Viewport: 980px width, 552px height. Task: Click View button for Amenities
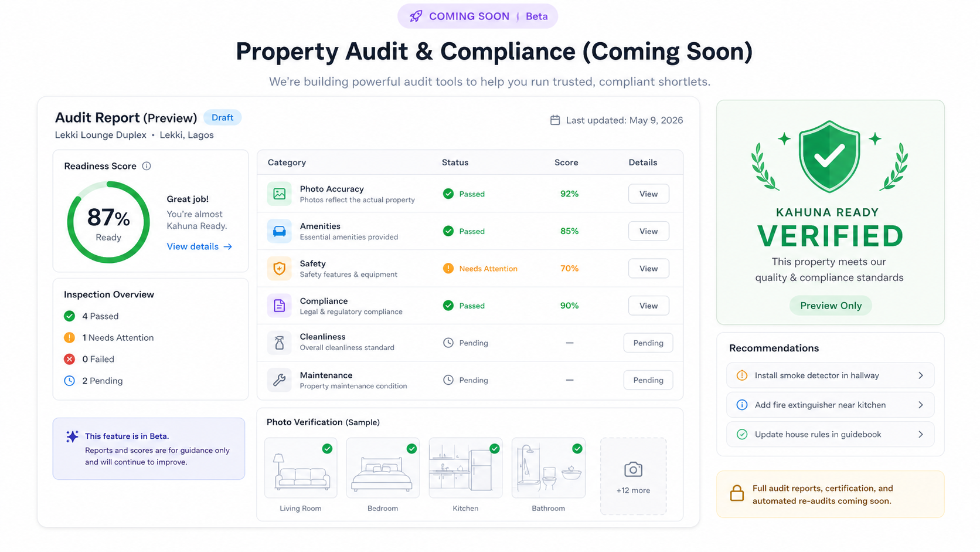click(648, 231)
